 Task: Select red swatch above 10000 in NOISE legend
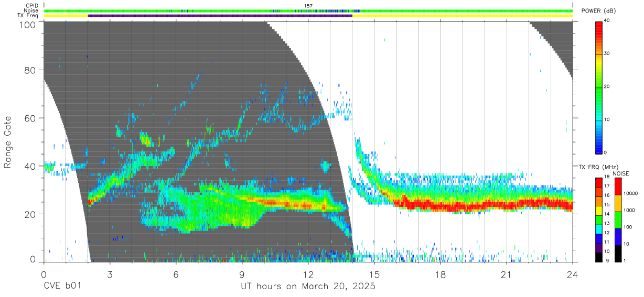tap(618, 186)
